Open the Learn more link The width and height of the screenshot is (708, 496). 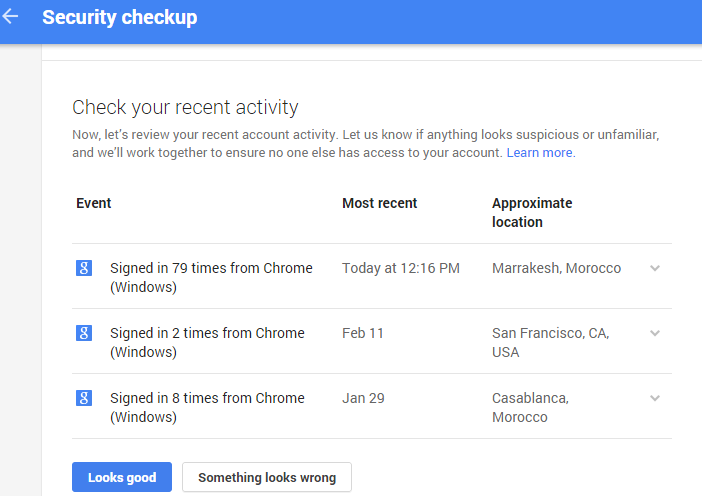click(540, 153)
